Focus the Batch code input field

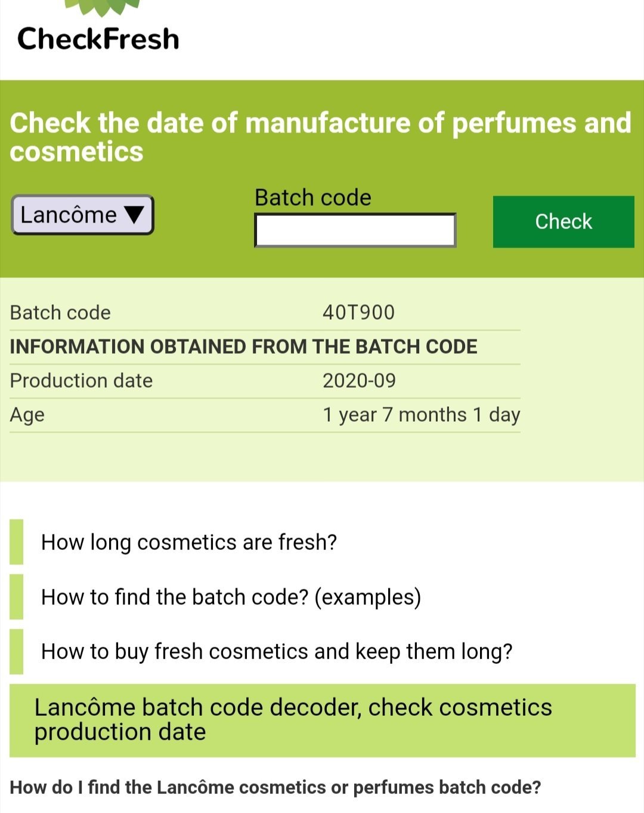pyautogui.click(x=355, y=231)
